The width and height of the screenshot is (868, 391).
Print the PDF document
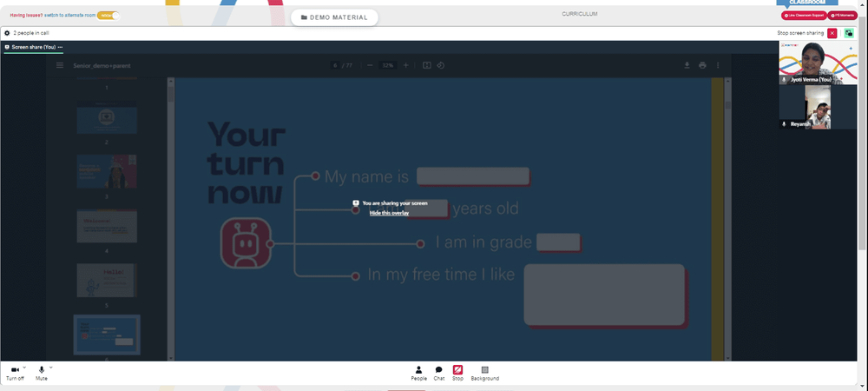tap(702, 65)
